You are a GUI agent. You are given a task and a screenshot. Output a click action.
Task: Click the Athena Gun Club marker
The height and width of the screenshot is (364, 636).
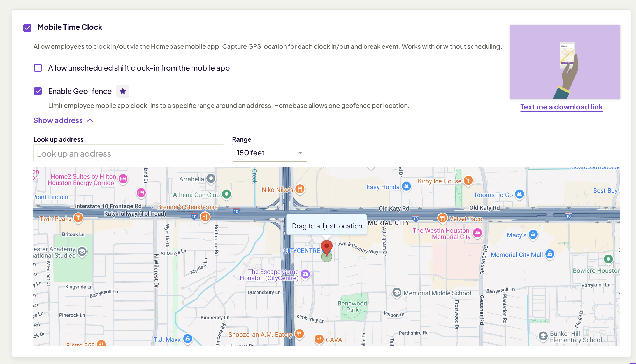coord(226,194)
